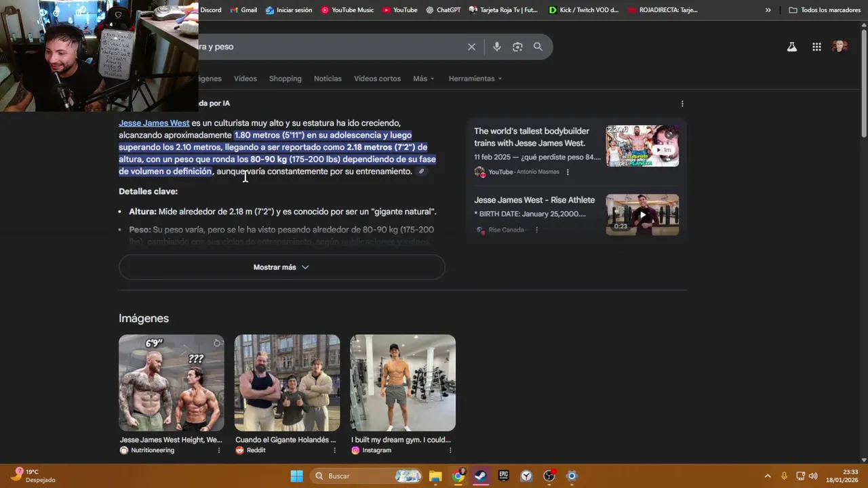Viewport: 868px width, 488px height.
Task: Open search by image (Lens) icon
Action: tap(517, 47)
